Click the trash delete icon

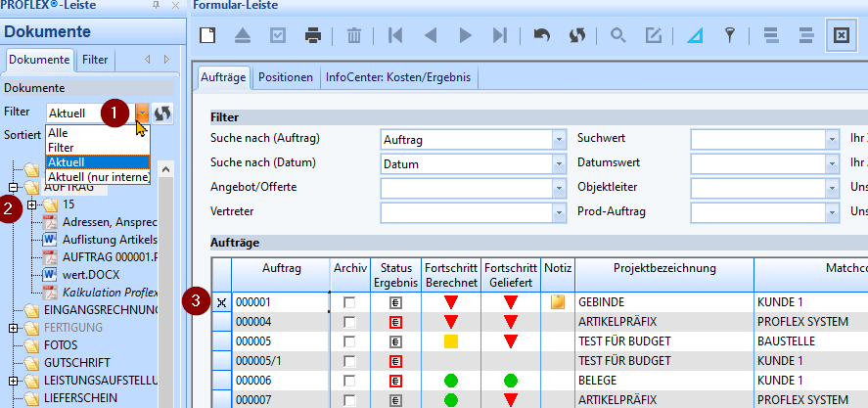pos(353,36)
